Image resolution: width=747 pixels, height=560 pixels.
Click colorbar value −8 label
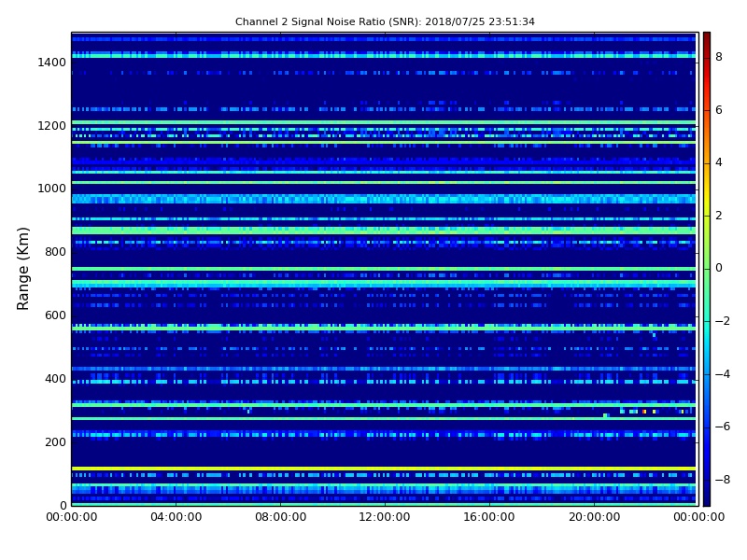(x=723, y=480)
